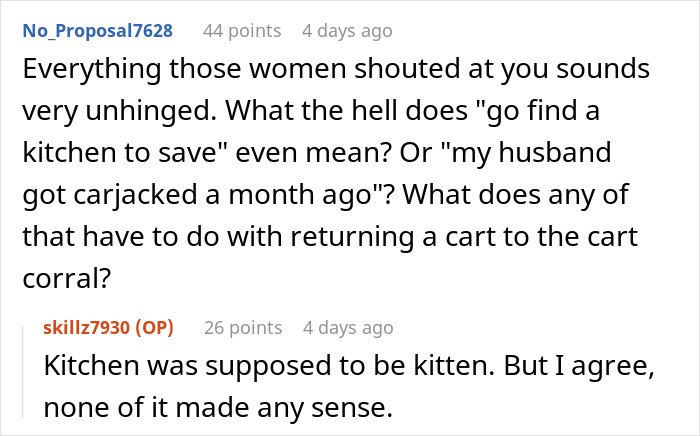Open the top comment's 4 days ago permalink
Screen dimensions: 700x436
(x=347, y=31)
